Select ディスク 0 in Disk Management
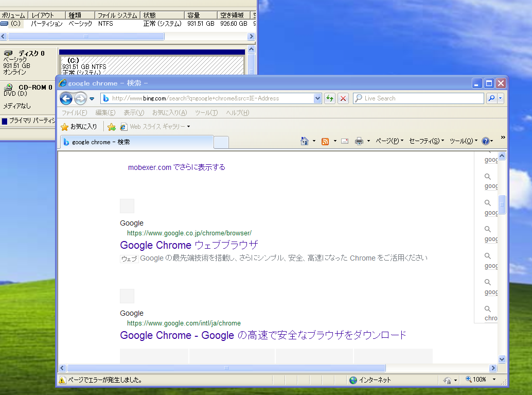Screen dimensions: 532x395 (x=28, y=62)
